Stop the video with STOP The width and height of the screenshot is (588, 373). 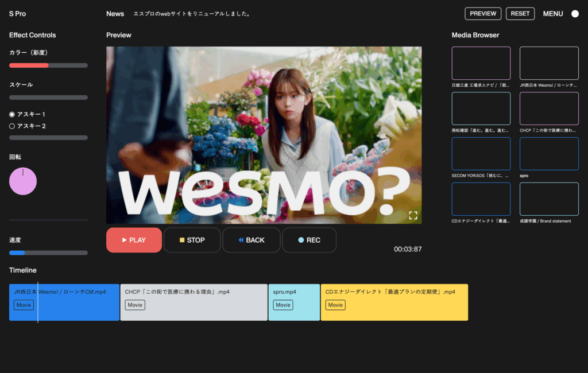pyautogui.click(x=192, y=240)
